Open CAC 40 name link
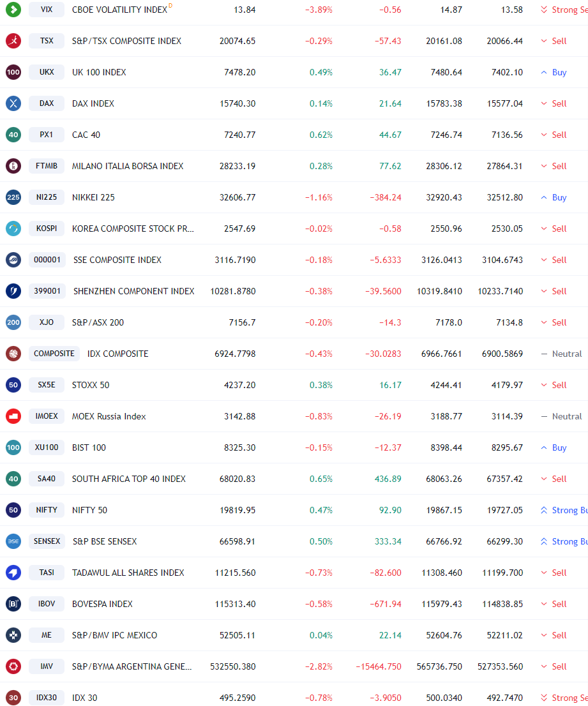The height and width of the screenshot is (706, 588). (x=86, y=135)
